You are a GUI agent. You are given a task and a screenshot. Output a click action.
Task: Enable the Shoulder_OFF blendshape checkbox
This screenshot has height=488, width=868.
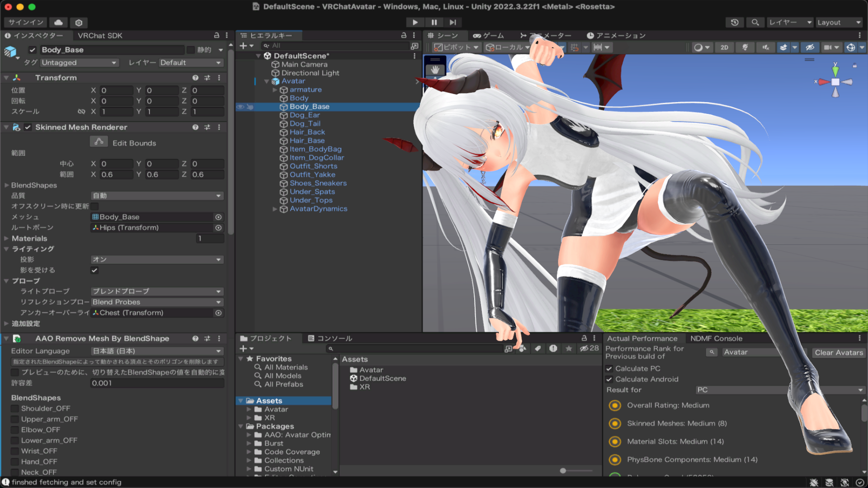coord(15,408)
